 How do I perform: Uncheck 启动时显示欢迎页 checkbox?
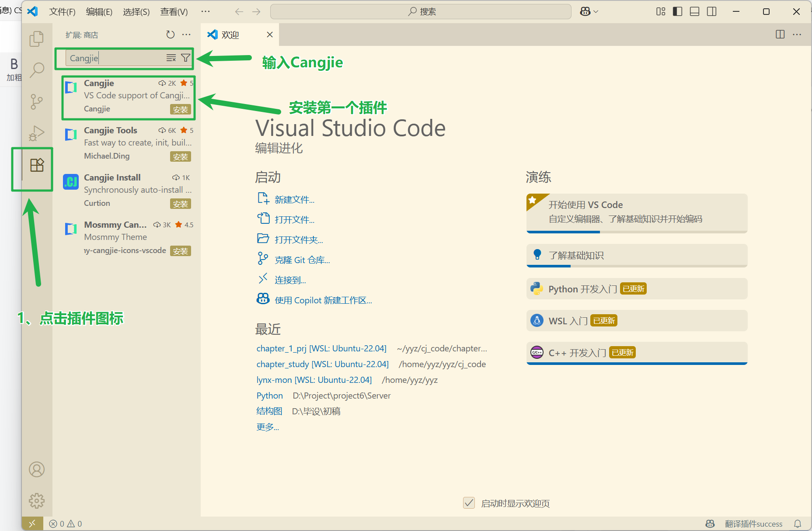[x=469, y=503]
